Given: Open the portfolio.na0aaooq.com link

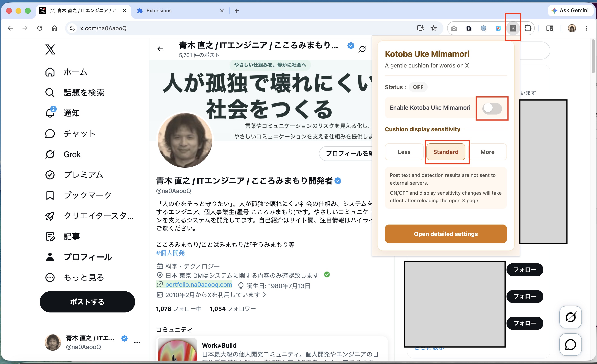Looking at the screenshot, I should (x=198, y=285).
